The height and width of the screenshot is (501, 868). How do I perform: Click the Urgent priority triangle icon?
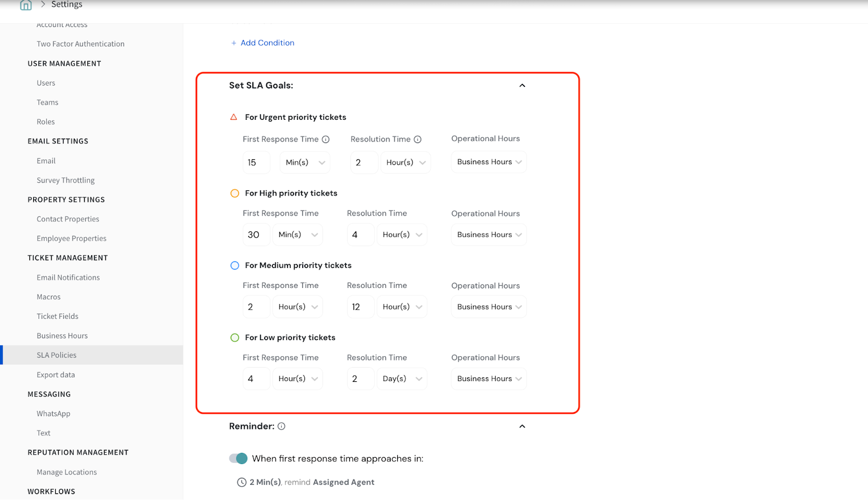pos(234,117)
